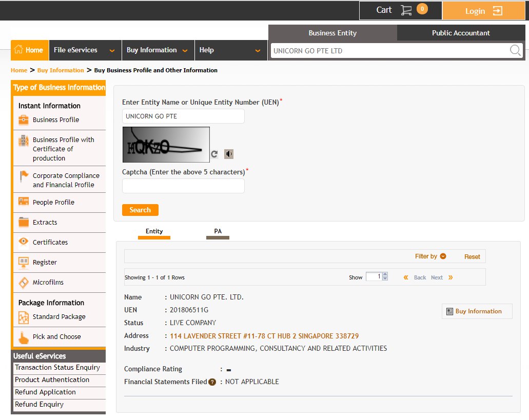The width and height of the screenshot is (529, 420).
Task: Click the Home breadcrumb link
Action: [x=19, y=70]
